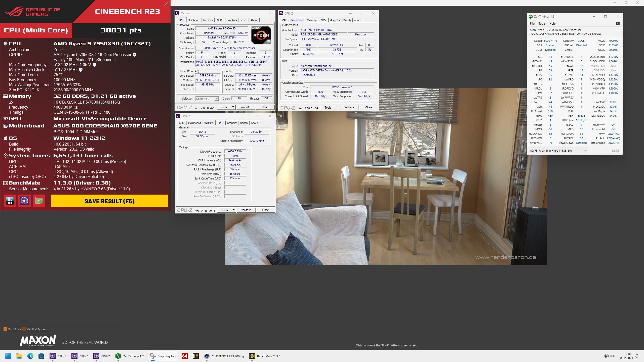Expand the ZenTimings memory module dropdown
This screenshot has height=362, width=644.
[586, 151]
